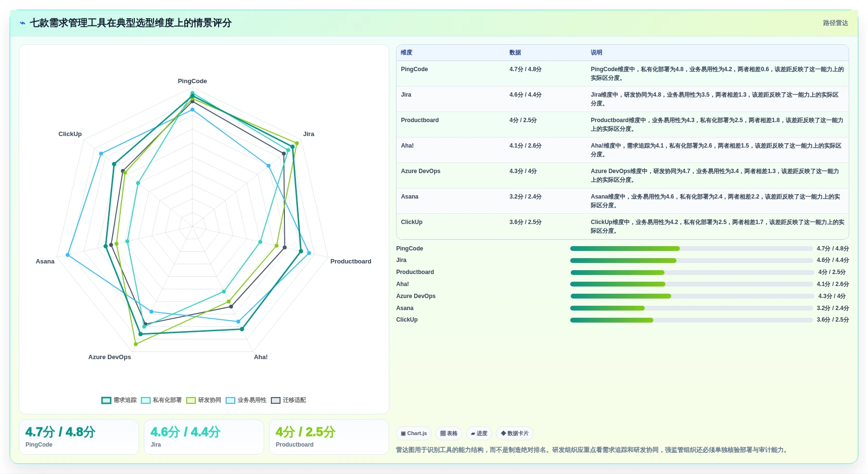868x474 pixels.
Task: Toggle the 研发协同 legend series
Action: 204,400
